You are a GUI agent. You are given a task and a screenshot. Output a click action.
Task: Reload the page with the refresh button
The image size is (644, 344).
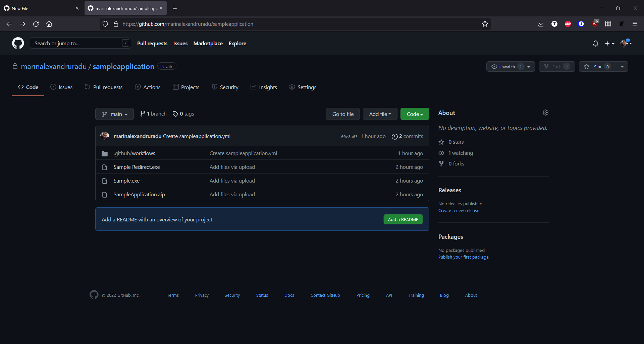[x=36, y=24]
